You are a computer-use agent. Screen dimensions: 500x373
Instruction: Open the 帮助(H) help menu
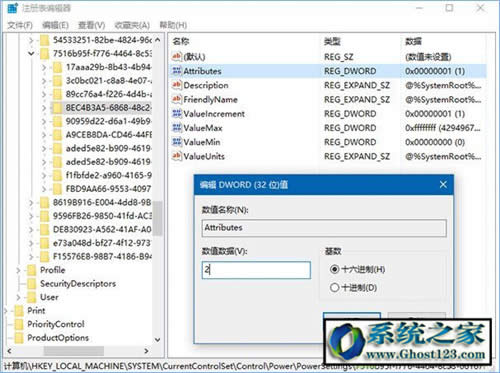tap(173, 25)
